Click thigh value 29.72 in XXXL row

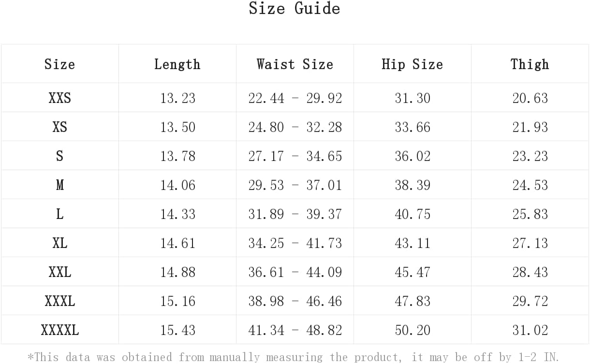530,301
